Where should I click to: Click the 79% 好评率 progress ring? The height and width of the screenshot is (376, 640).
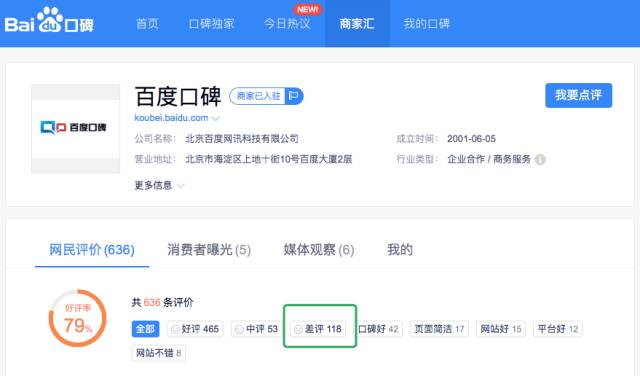tap(78, 318)
